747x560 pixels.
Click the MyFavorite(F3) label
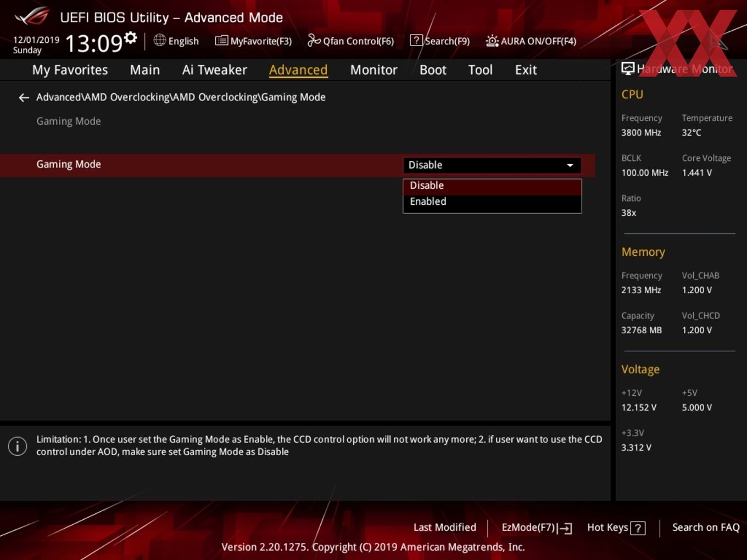click(x=261, y=41)
